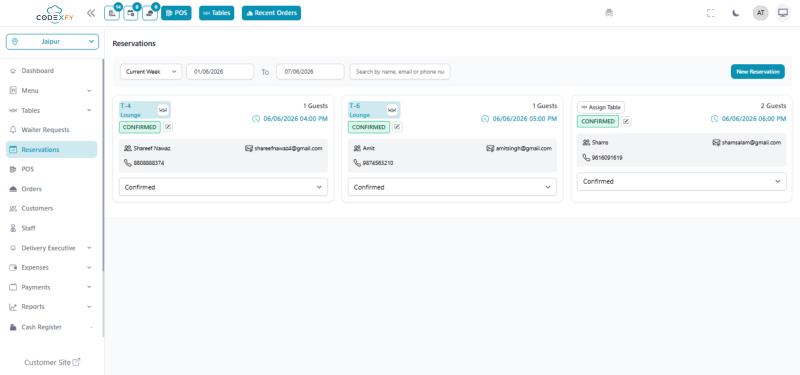Screen dimensions: 800x375
Task: Click the table icon on T-6 card
Action: tap(392, 110)
